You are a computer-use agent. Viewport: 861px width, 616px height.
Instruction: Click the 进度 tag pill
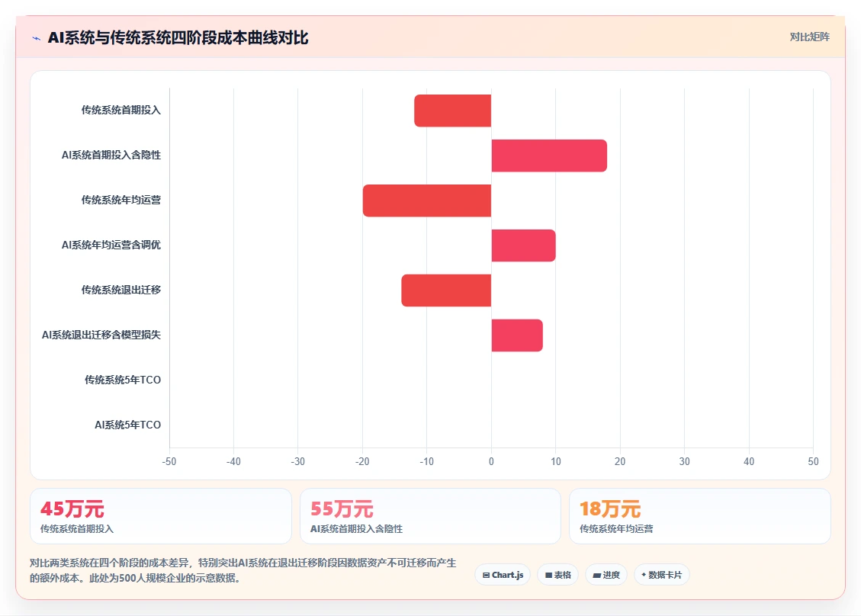pyautogui.click(x=606, y=575)
